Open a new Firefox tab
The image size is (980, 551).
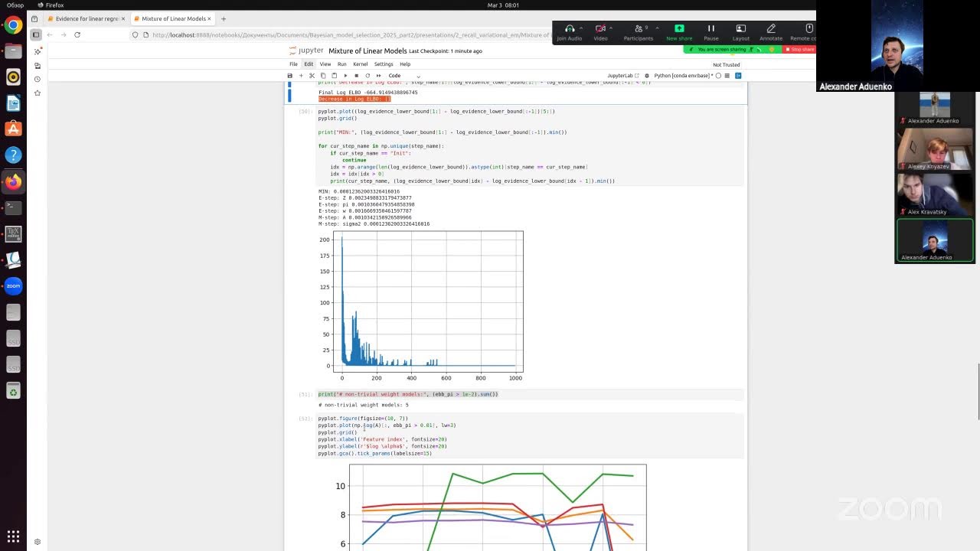click(x=224, y=18)
